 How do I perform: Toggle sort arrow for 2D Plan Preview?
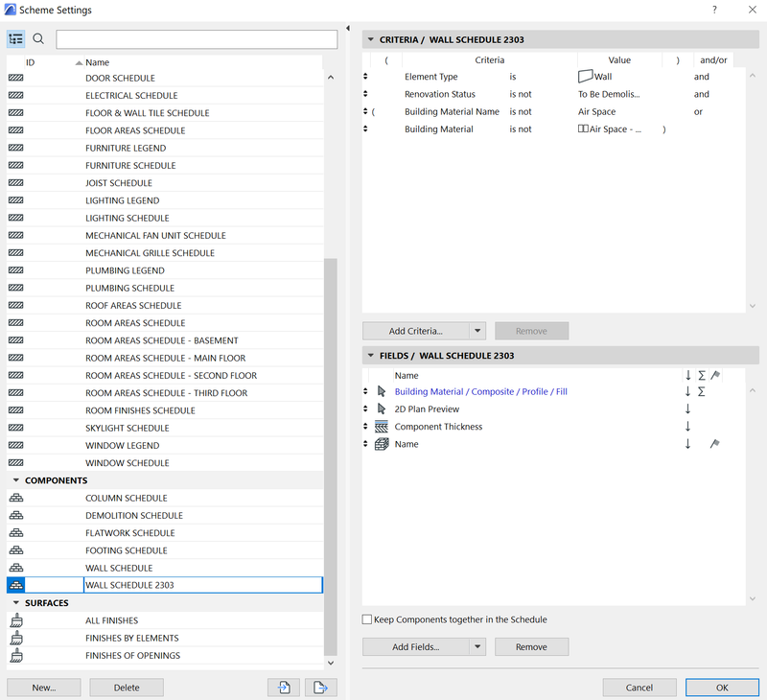point(687,408)
